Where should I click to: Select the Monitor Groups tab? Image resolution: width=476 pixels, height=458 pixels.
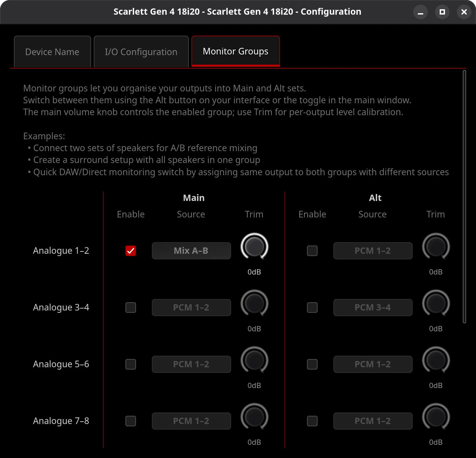tap(236, 51)
